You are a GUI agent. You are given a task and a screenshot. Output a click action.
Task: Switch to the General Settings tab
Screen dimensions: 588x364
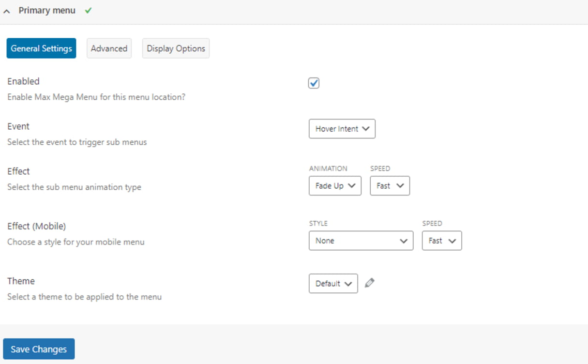pyautogui.click(x=41, y=48)
